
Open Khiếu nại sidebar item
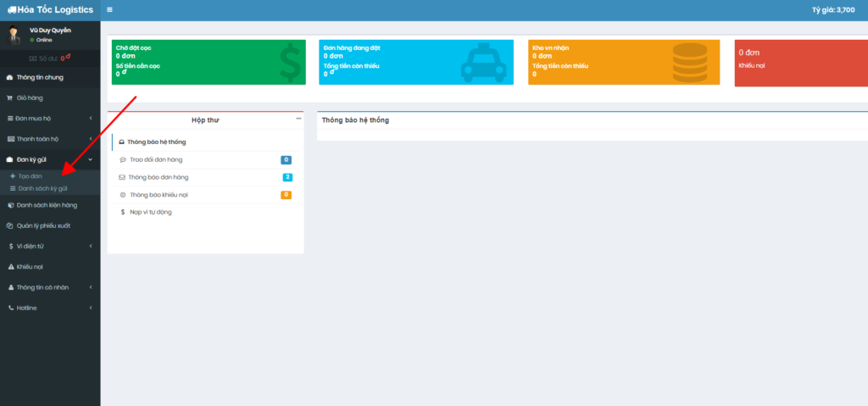tap(50, 267)
